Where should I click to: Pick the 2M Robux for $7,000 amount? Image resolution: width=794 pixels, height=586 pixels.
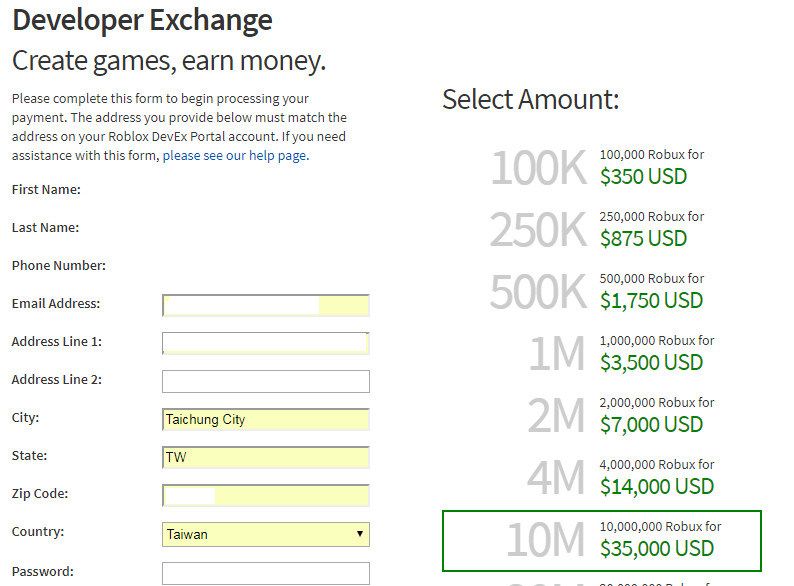tap(602, 415)
